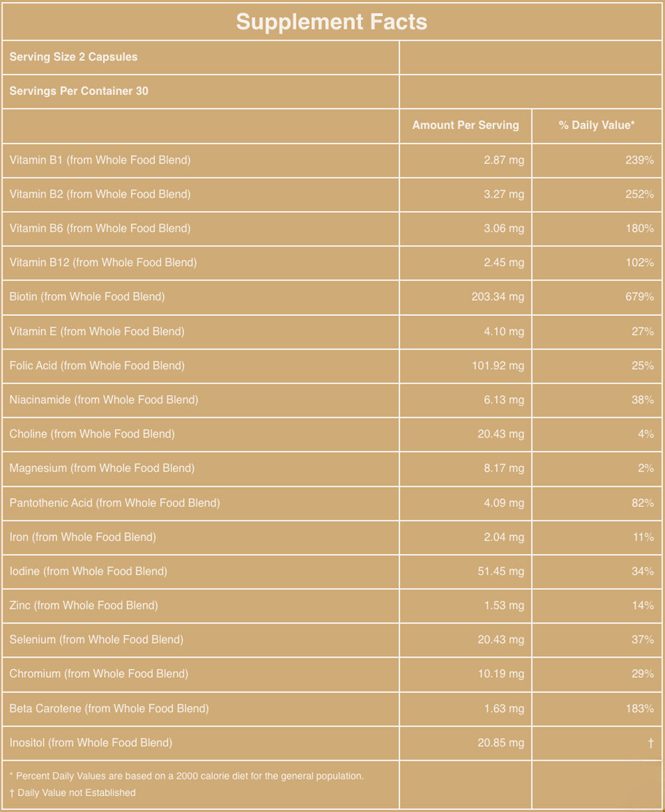The width and height of the screenshot is (665, 812).
Task: Click the dagger symbol in Inositol row
Action: pos(651,743)
